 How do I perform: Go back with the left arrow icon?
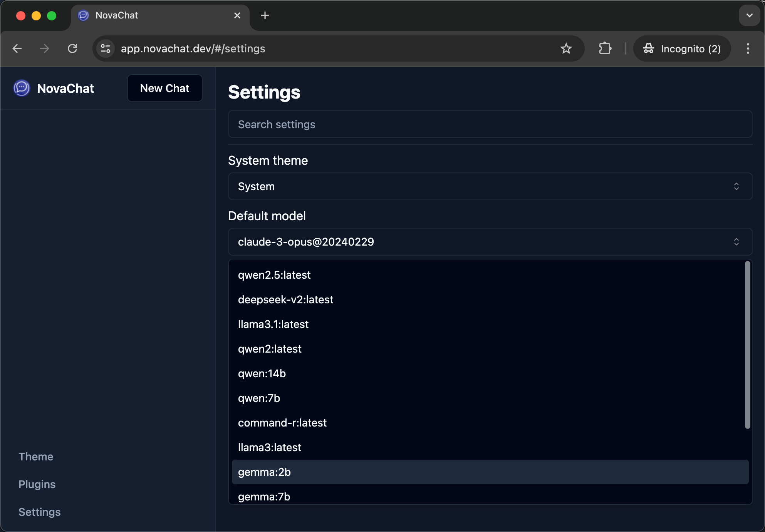coord(17,49)
